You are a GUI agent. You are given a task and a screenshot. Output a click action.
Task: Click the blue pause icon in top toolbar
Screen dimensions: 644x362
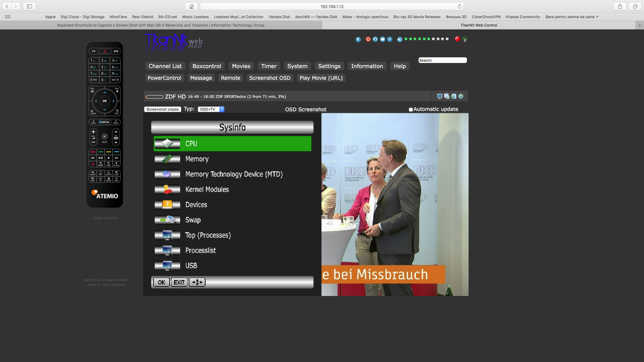coord(389,39)
